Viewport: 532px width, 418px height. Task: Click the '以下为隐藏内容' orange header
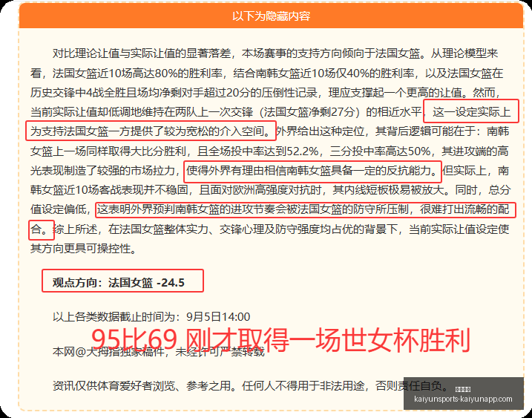pyautogui.click(x=271, y=16)
